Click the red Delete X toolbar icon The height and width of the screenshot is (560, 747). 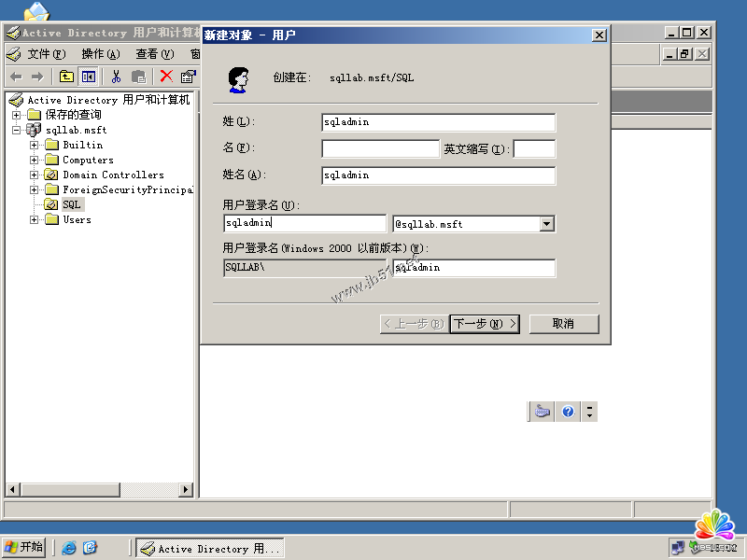(x=166, y=77)
